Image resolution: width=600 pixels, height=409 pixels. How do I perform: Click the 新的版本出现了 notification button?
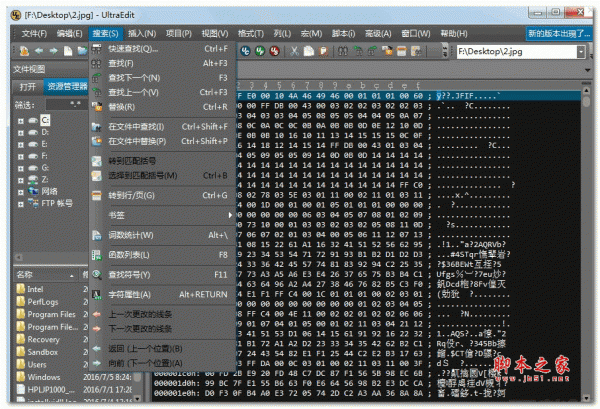coord(559,34)
